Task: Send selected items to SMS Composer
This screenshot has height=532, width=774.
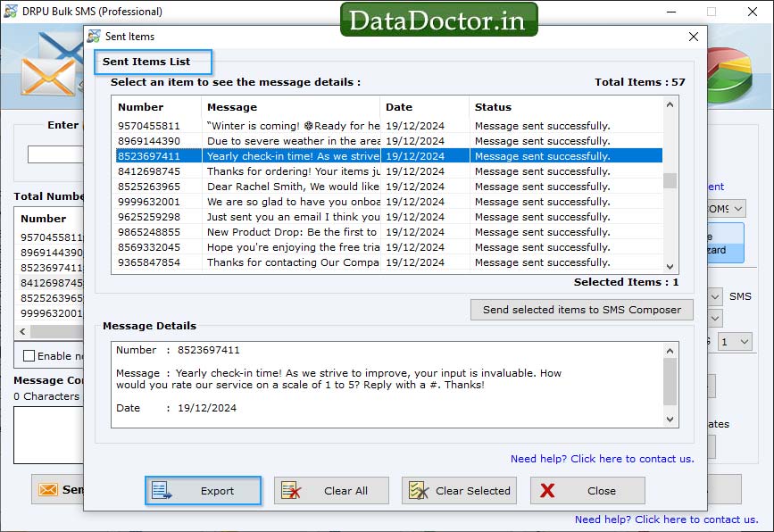Action: (x=581, y=310)
